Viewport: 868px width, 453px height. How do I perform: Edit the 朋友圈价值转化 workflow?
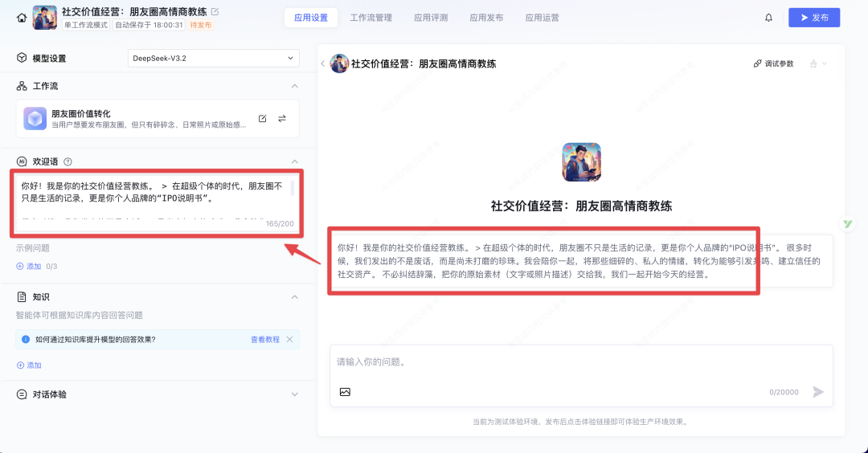click(x=262, y=119)
